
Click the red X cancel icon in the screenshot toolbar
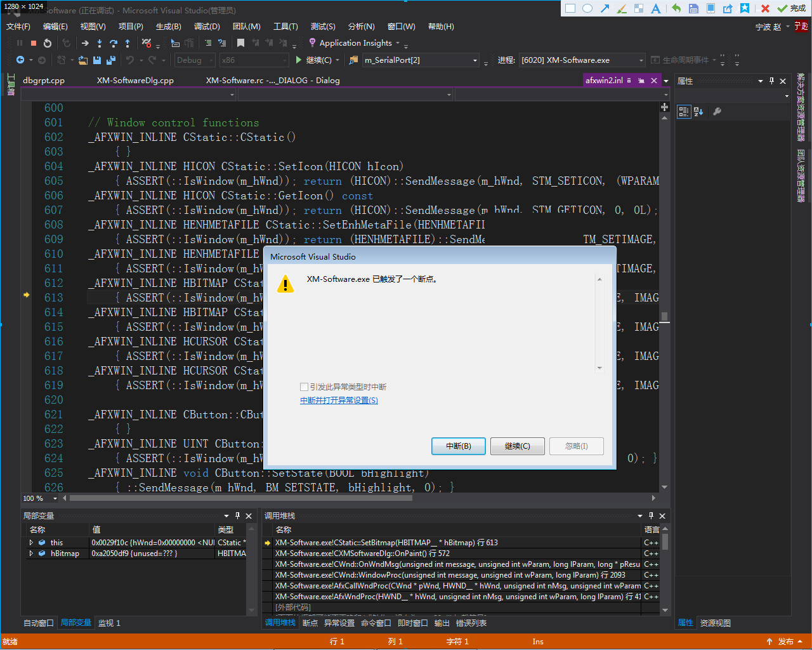(x=765, y=8)
